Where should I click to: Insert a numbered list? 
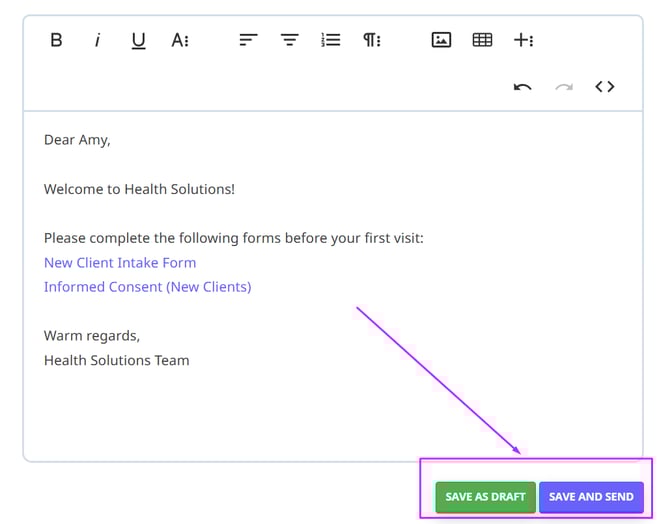331,40
